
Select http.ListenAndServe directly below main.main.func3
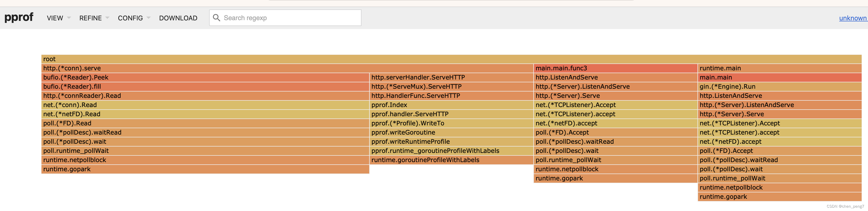tap(615, 77)
